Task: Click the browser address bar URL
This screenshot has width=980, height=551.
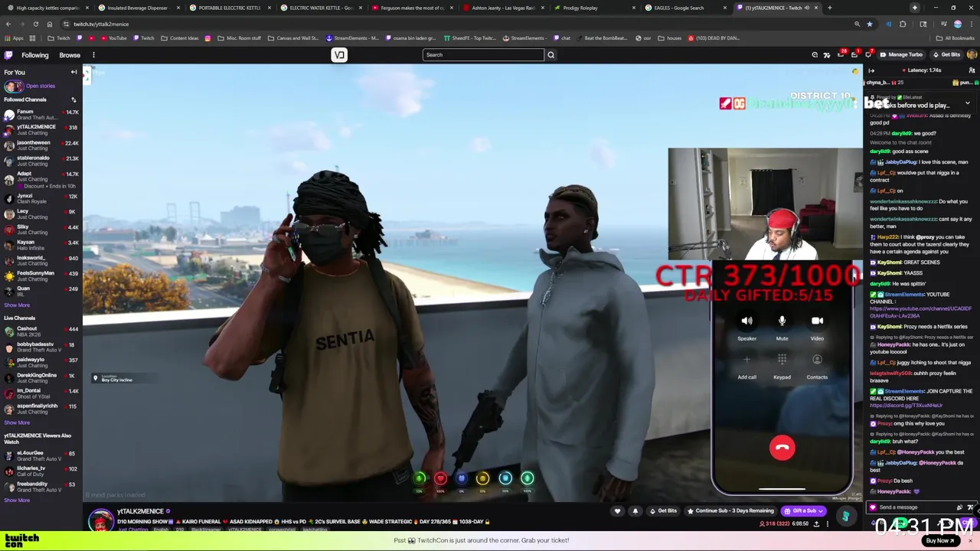Action: tap(101, 24)
